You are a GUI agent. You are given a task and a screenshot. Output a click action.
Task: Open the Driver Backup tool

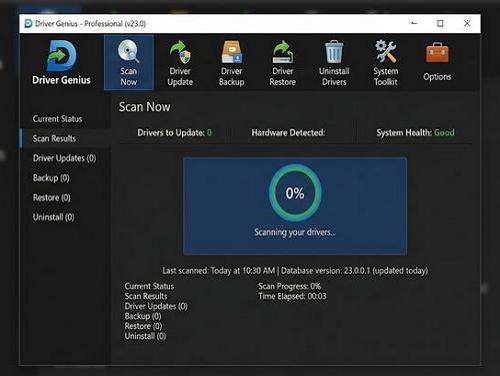232,63
